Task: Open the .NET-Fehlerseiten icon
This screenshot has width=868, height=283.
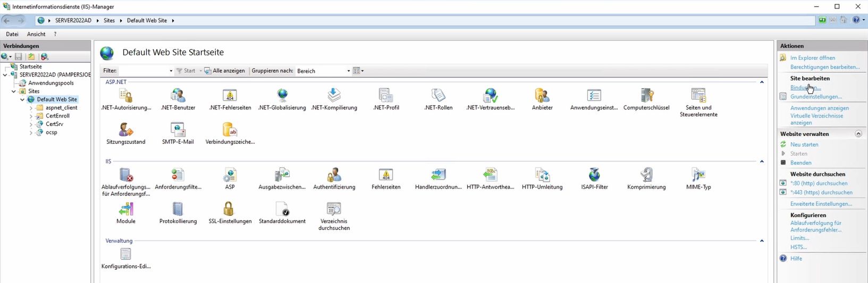Action: coord(230,96)
